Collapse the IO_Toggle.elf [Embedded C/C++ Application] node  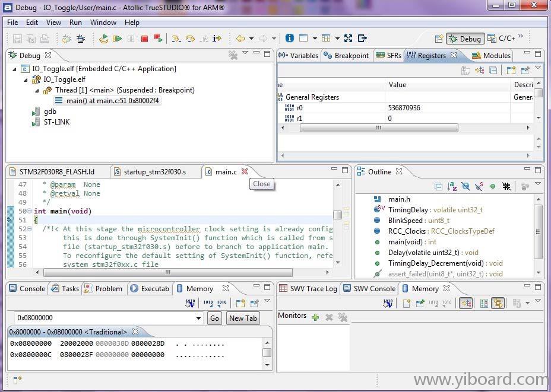click(x=14, y=69)
